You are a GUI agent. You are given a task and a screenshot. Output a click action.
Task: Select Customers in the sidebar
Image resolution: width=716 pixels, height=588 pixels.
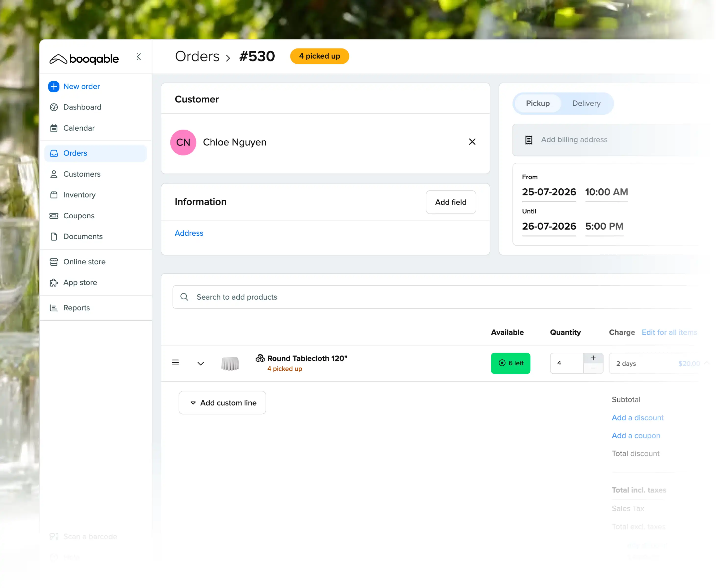coord(82,174)
